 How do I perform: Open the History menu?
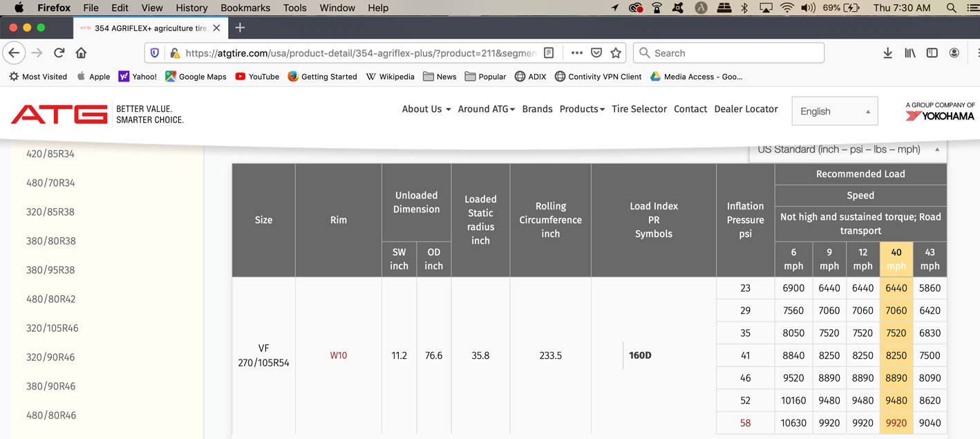[191, 8]
